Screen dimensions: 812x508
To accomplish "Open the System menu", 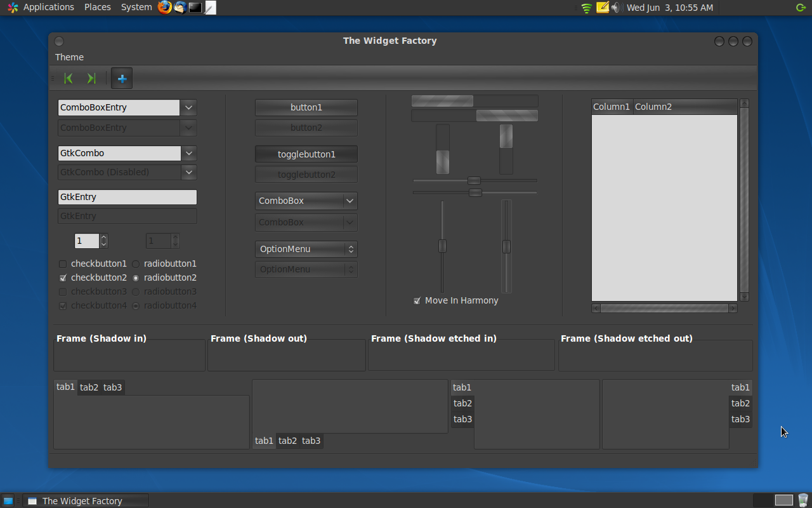I will [136, 8].
